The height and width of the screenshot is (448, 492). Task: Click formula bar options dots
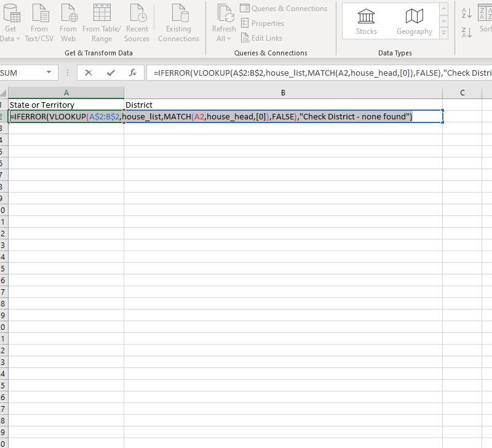[68, 73]
